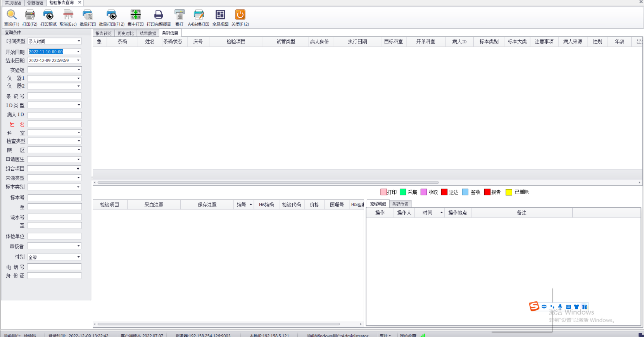Click the orange 关闭(F12) power icon
The height and width of the screenshot is (337, 644).
[x=240, y=15]
